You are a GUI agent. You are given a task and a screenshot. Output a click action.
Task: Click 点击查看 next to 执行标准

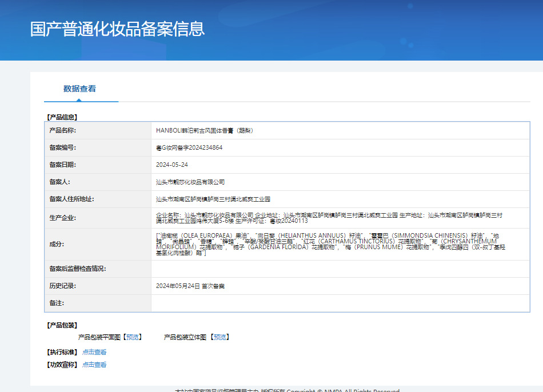94,352
